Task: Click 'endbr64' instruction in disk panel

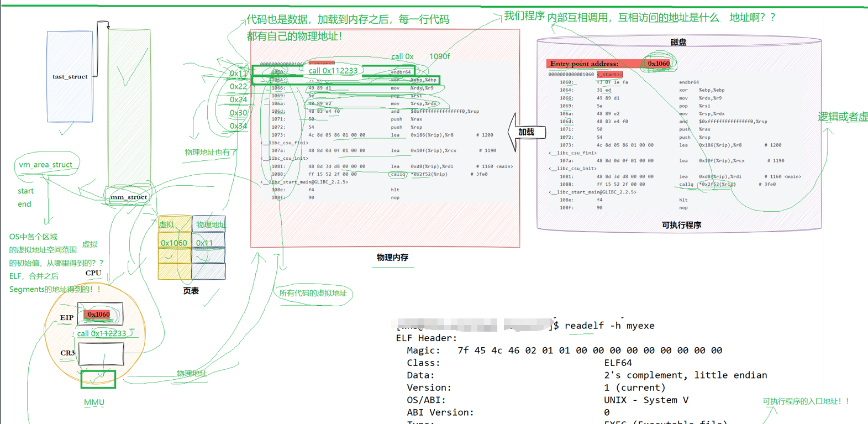Action: tap(689, 82)
